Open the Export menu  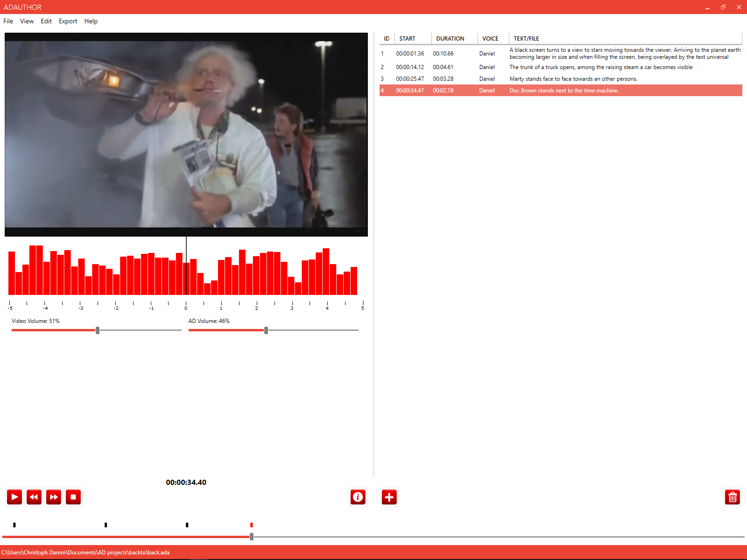tap(68, 21)
